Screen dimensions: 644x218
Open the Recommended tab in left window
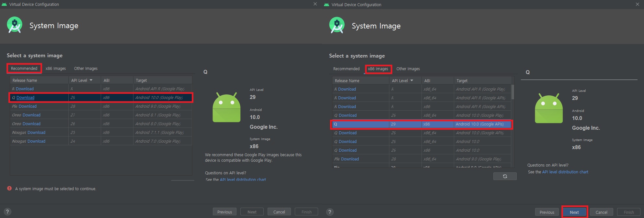pyautogui.click(x=24, y=69)
